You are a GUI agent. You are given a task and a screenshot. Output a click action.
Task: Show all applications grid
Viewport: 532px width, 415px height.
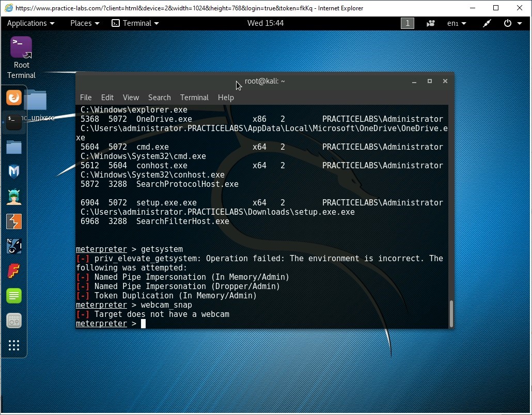(14, 345)
